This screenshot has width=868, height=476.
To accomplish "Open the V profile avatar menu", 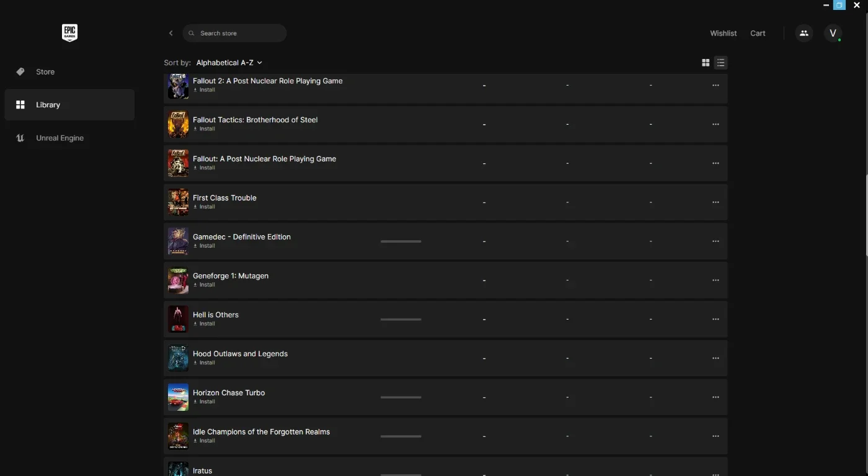I will [833, 34].
